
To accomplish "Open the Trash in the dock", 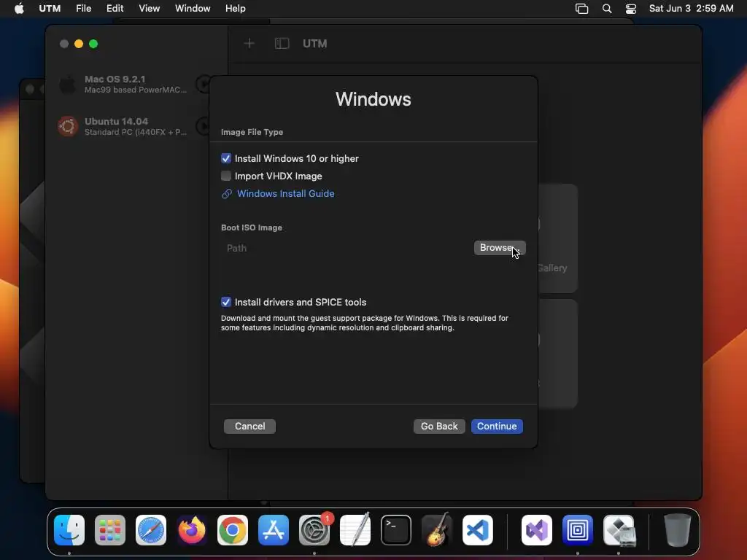I will [x=678, y=530].
